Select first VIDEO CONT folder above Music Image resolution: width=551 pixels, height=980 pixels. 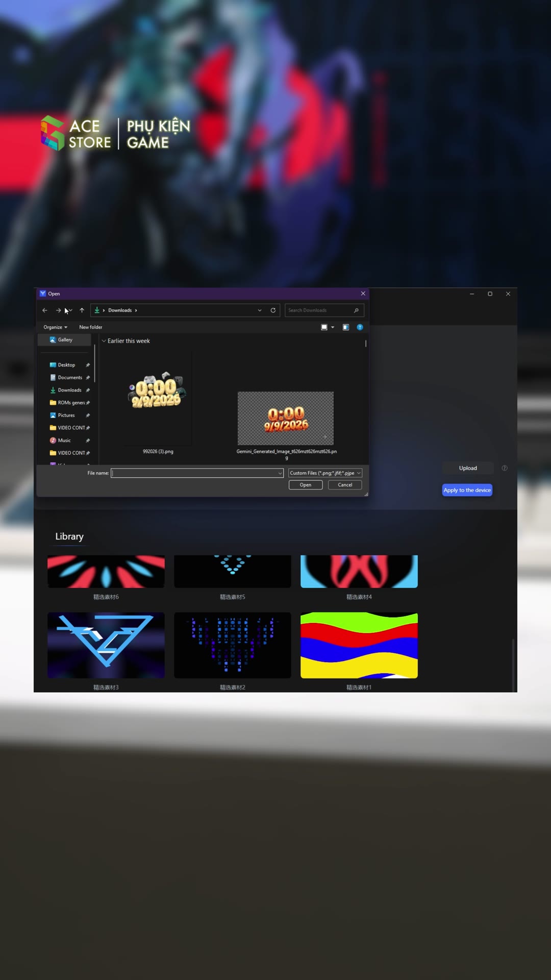pyautogui.click(x=67, y=428)
